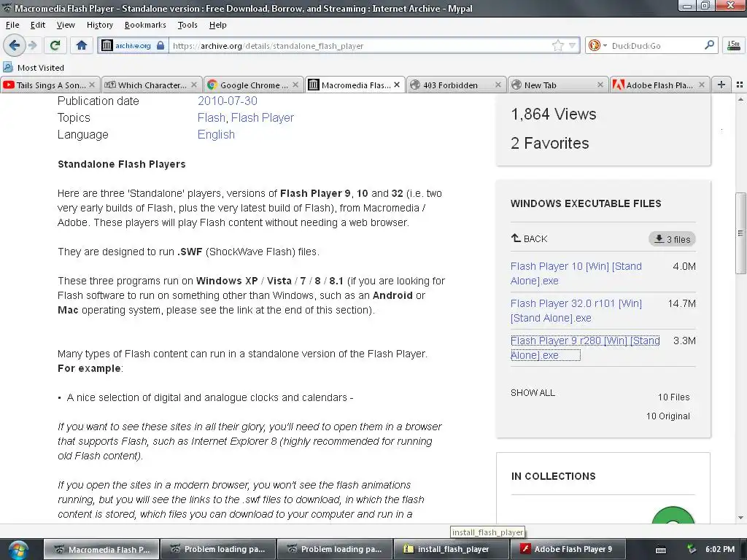
Task: Download Flash Player 10 [Win] [Stand Alone].exe
Action: 576,273
